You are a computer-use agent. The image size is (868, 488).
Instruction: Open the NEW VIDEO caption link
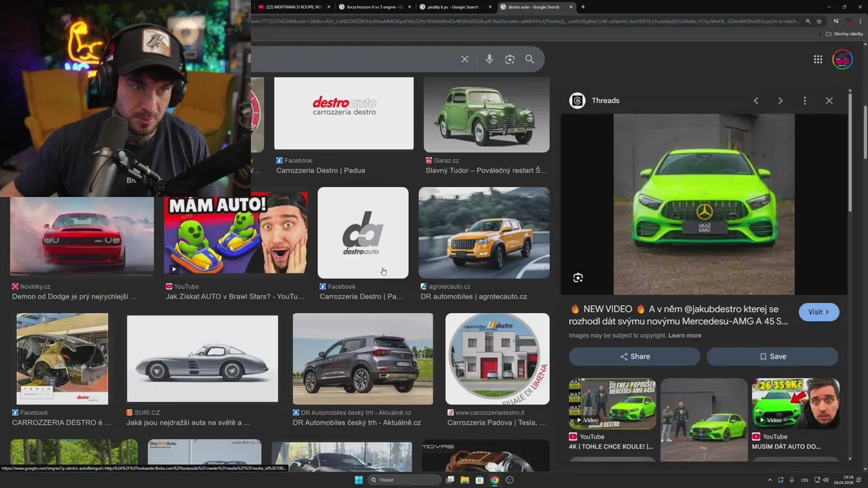pos(678,315)
